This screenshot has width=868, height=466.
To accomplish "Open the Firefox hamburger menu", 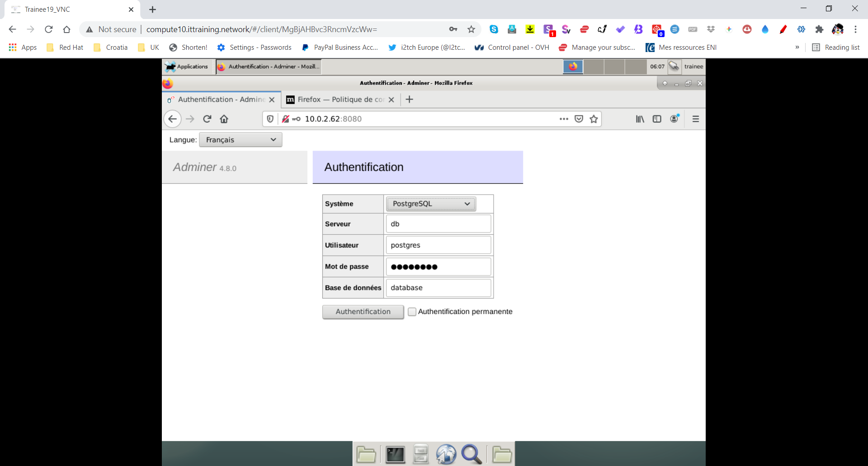I will [695, 119].
